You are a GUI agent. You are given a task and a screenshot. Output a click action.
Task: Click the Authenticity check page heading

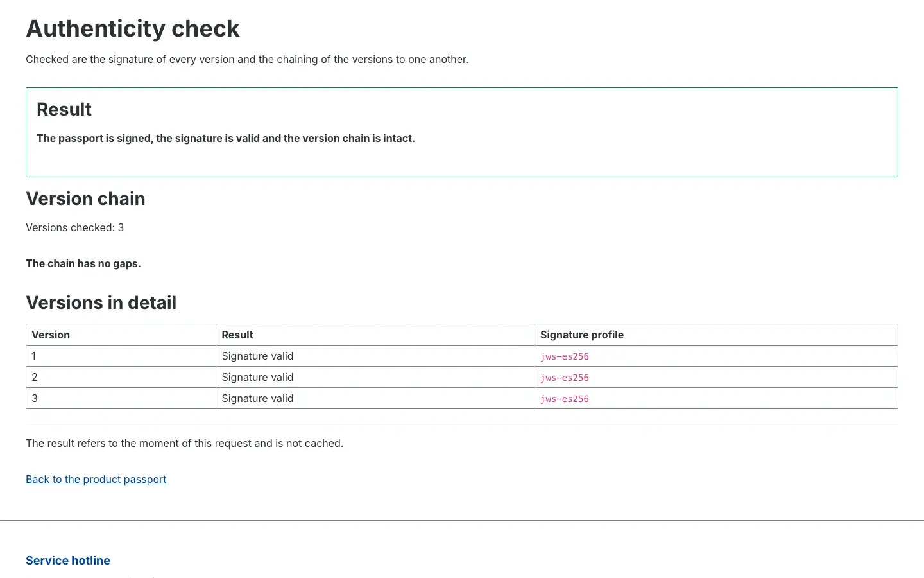[x=133, y=29]
